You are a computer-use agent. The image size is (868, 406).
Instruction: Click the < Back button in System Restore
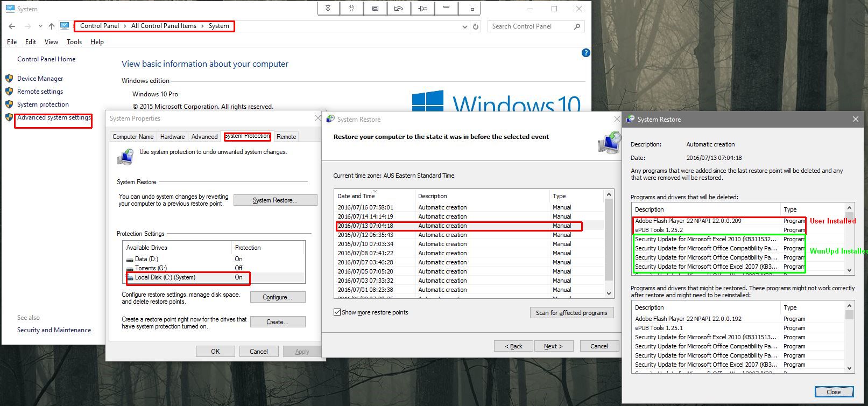pos(513,346)
